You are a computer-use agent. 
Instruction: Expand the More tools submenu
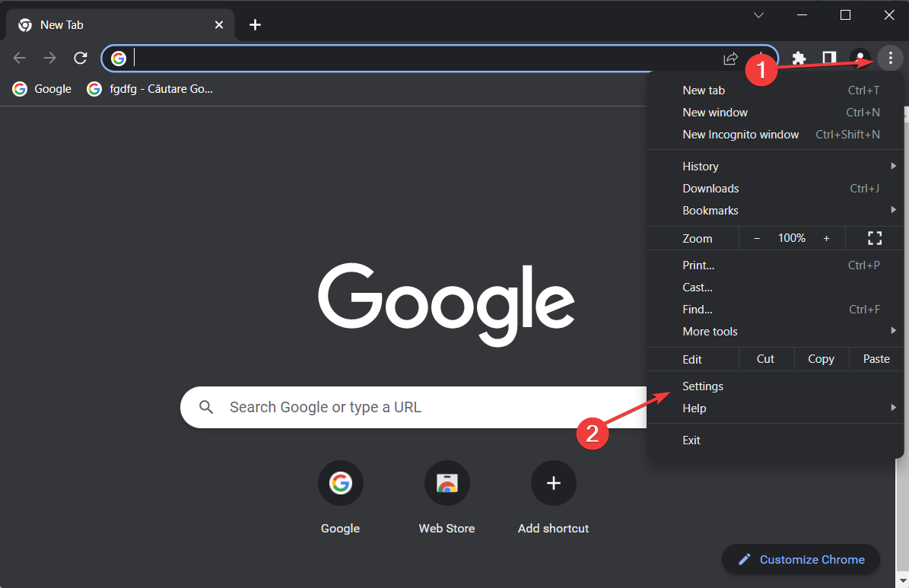(x=710, y=331)
